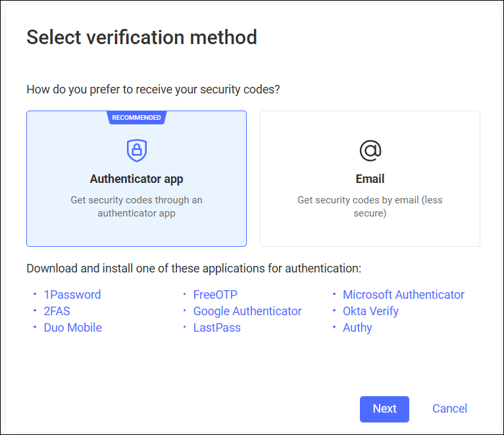Click 'Get security codes through an authenticator app' text

click(137, 207)
